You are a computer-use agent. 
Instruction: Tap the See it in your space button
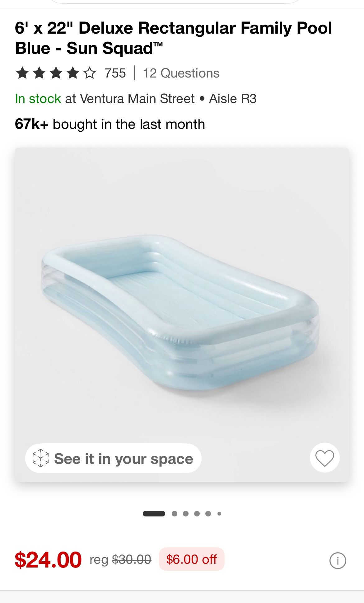[x=113, y=459]
